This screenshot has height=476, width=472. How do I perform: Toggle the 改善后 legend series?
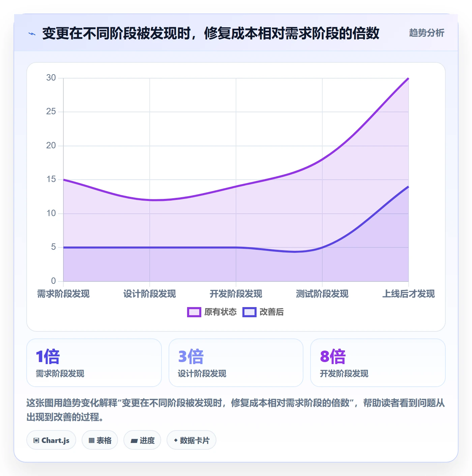click(263, 312)
